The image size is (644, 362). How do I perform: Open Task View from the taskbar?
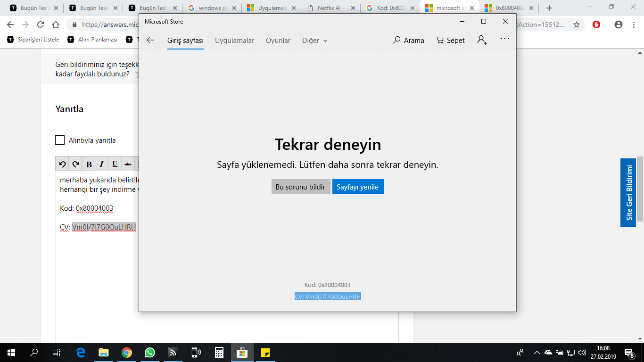point(57,352)
